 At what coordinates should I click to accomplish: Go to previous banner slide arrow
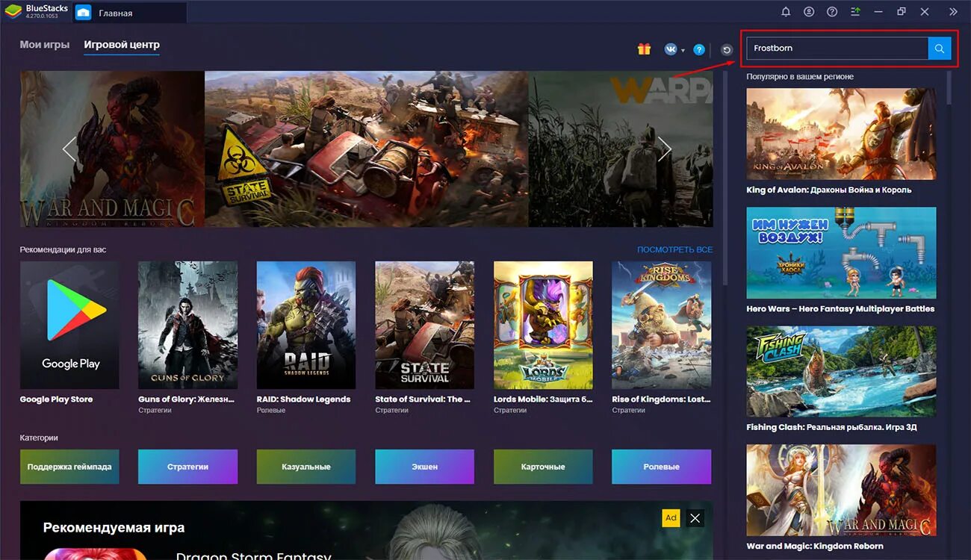[69, 149]
